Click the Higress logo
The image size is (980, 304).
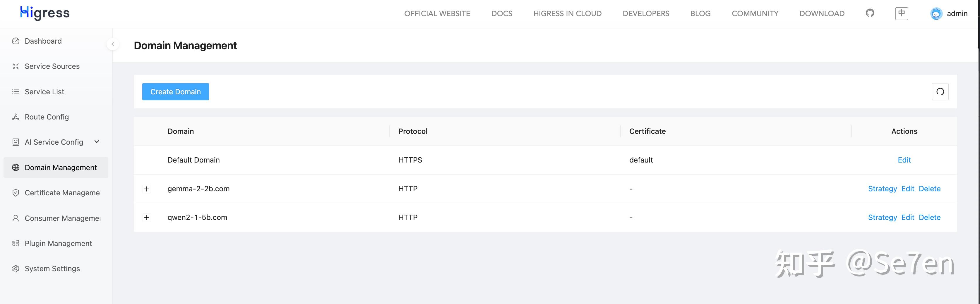click(x=45, y=13)
